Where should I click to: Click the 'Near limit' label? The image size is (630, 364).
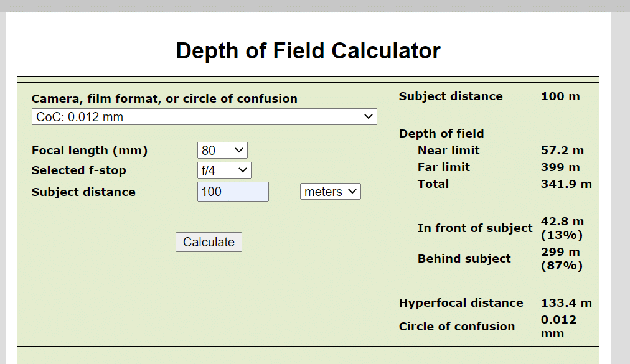pos(448,150)
